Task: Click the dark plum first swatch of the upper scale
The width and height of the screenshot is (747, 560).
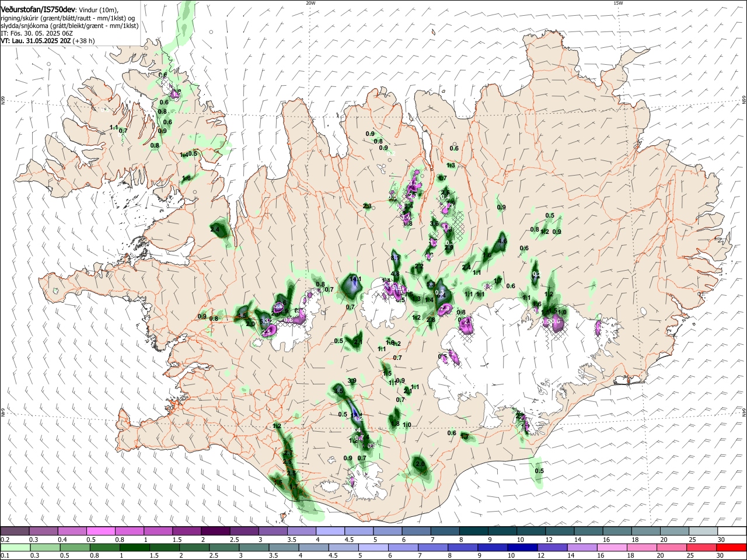Action: [x=15, y=531]
